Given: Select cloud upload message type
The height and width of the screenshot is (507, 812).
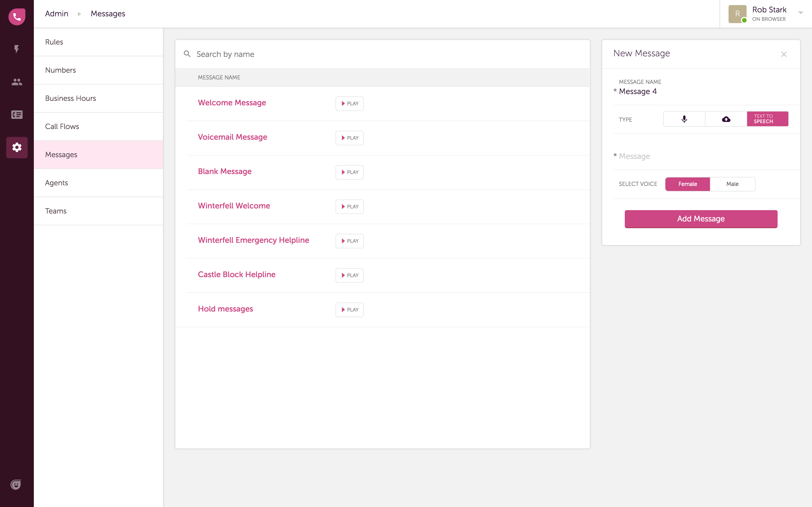Looking at the screenshot, I should (x=726, y=119).
